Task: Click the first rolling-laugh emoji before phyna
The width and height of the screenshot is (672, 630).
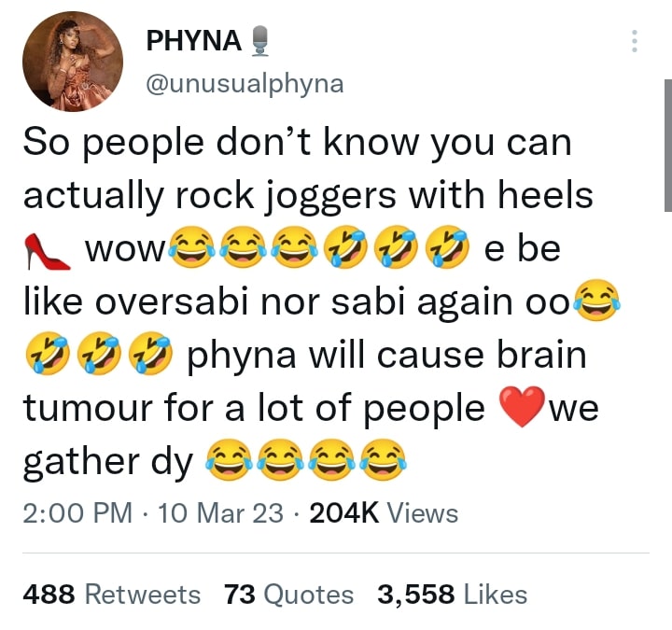Action: [x=48, y=353]
